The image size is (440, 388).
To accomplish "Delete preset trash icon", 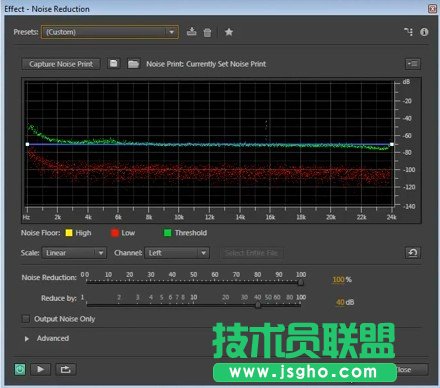I will click(207, 32).
